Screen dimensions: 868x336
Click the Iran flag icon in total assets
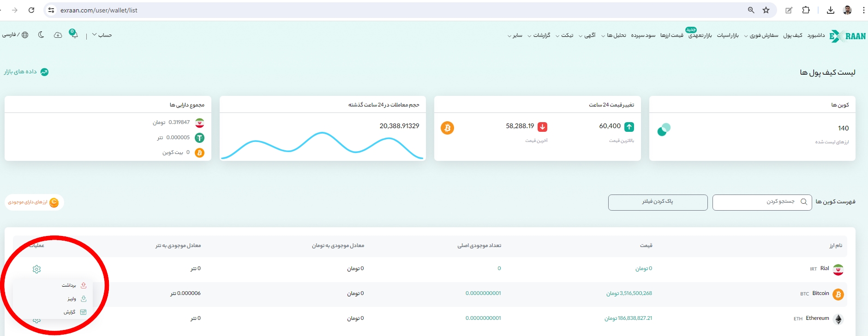coord(199,123)
